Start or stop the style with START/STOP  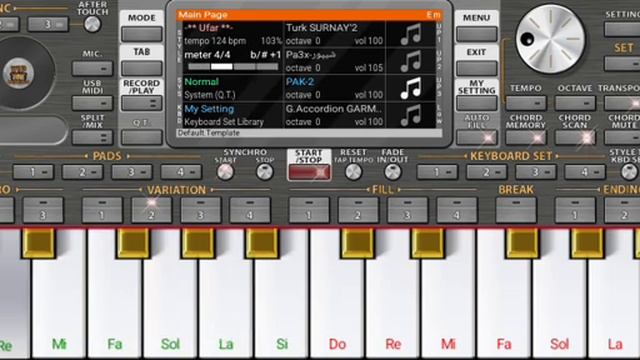click(x=309, y=173)
